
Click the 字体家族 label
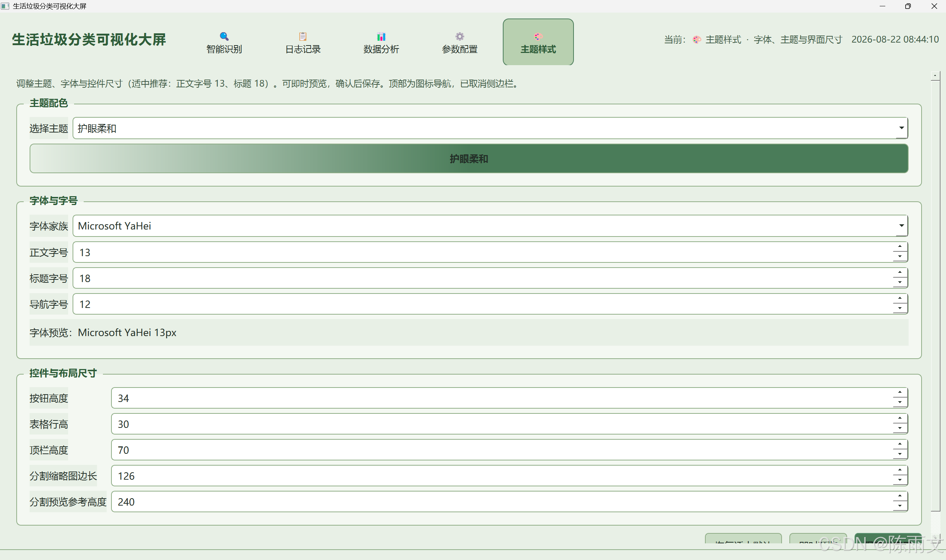click(49, 226)
